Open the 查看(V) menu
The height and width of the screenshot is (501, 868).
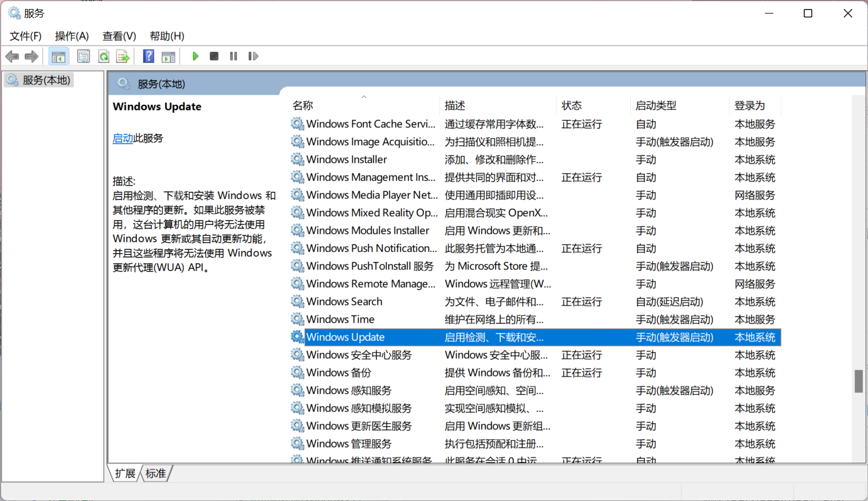119,36
